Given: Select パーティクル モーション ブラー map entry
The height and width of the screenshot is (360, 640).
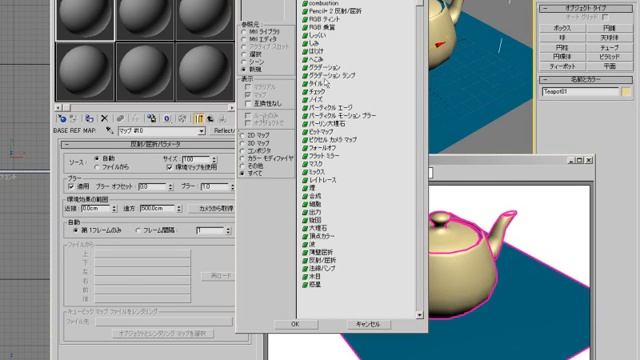Looking at the screenshot, I should pyautogui.click(x=339, y=116).
